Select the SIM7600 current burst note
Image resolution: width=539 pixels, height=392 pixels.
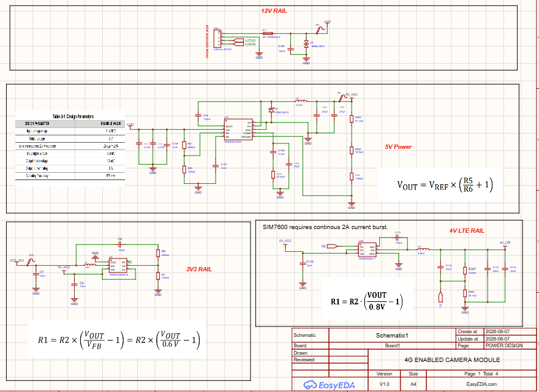[x=325, y=227]
